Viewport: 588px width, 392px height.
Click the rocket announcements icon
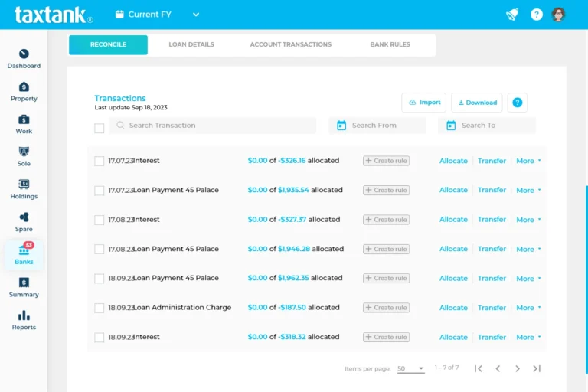point(512,15)
